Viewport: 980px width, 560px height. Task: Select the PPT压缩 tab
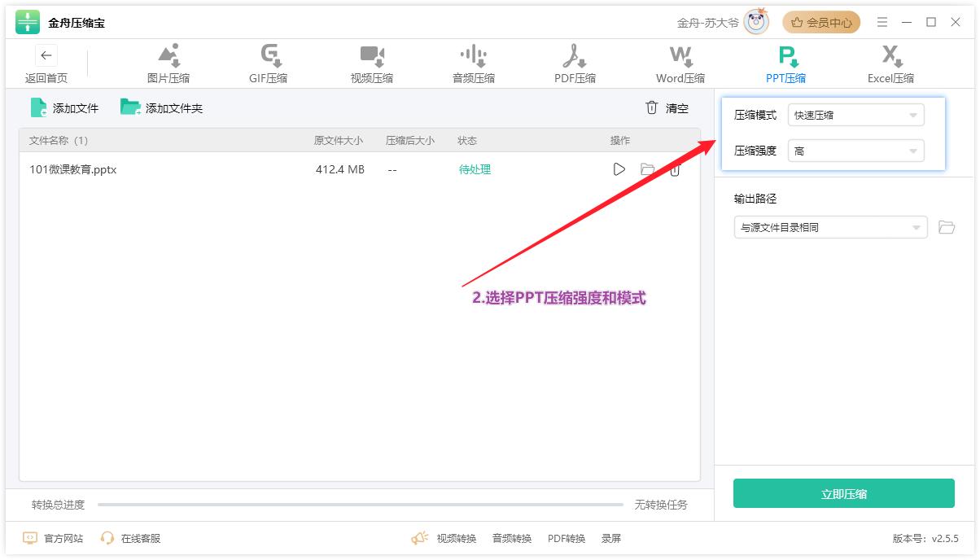(x=786, y=64)
